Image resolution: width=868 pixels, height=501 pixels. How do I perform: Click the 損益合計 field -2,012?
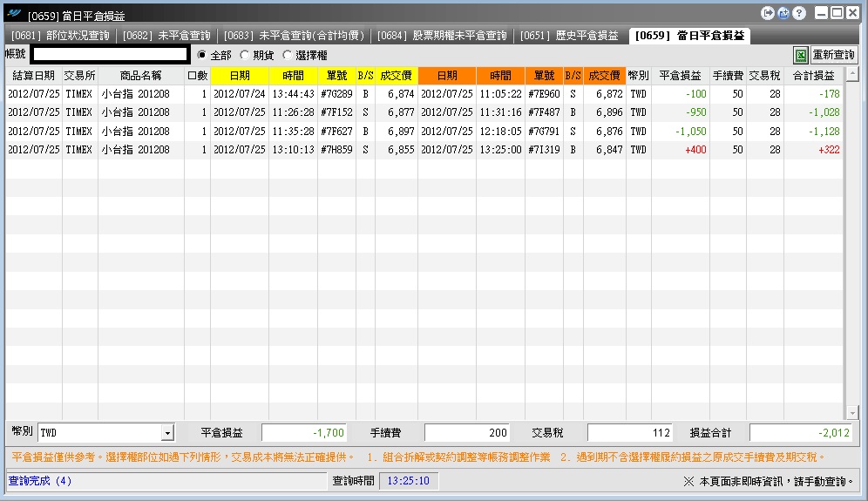(801, 433)
